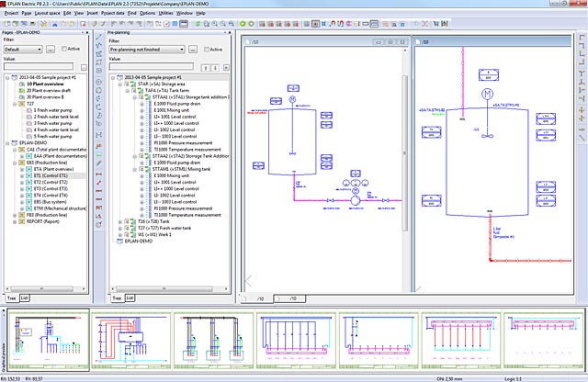Enable the Active checkbox in Pages panel

pos(64,49)
